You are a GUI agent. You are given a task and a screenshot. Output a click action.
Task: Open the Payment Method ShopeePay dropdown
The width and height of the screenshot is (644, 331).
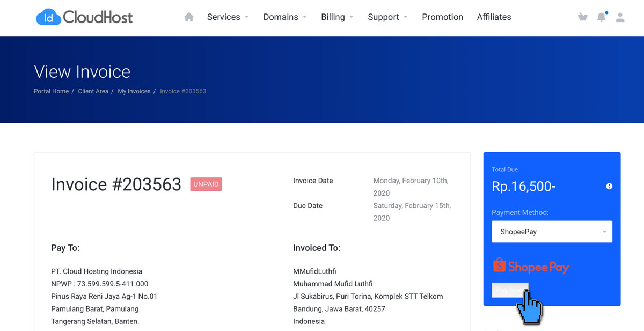click(x=552, y=232)
